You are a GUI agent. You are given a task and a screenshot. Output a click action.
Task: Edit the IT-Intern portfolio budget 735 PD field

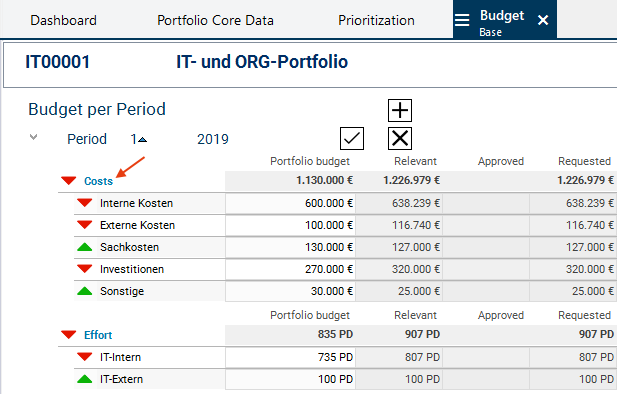[x=290, y=357]
